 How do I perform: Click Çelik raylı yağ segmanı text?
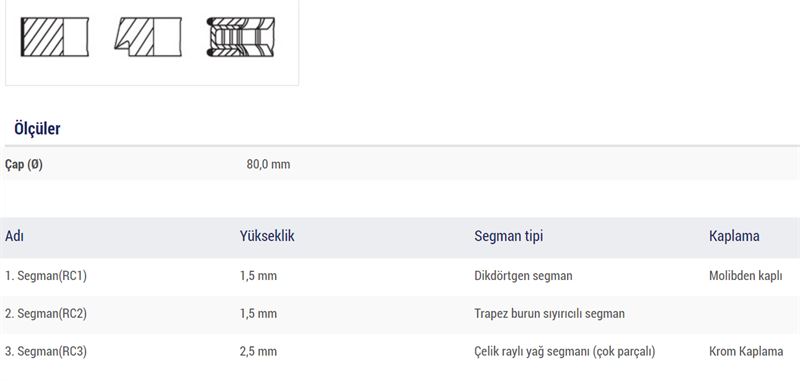tap(532, 351)
